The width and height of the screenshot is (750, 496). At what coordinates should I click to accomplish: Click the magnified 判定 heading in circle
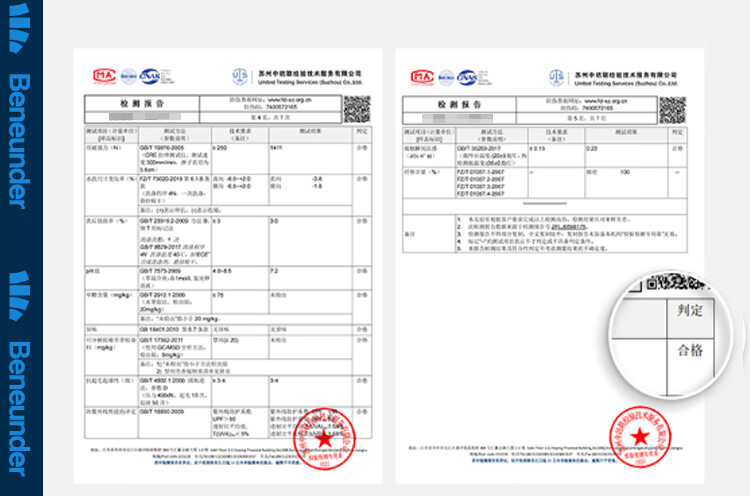(x=690, y=310)
